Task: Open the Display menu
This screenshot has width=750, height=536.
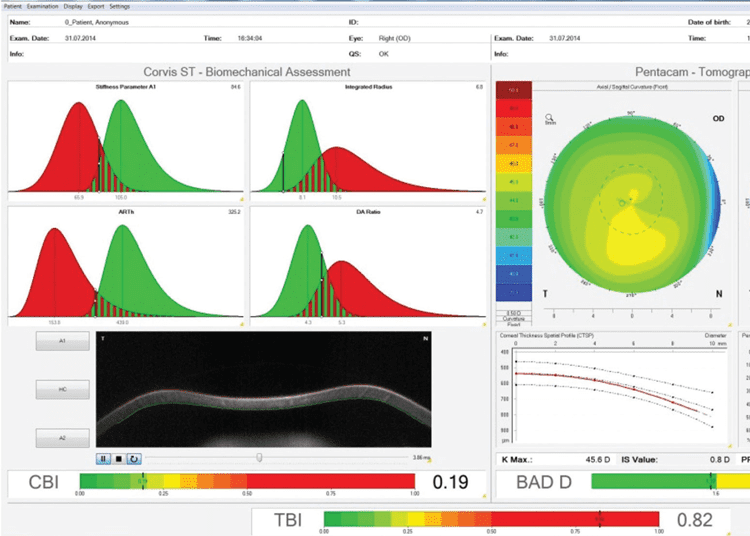Action: coord(74,6)
